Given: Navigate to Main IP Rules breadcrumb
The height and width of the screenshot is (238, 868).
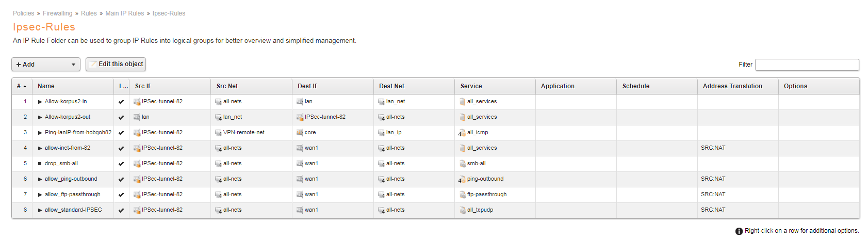Looking at the screenshot, I should click(125, 13).
